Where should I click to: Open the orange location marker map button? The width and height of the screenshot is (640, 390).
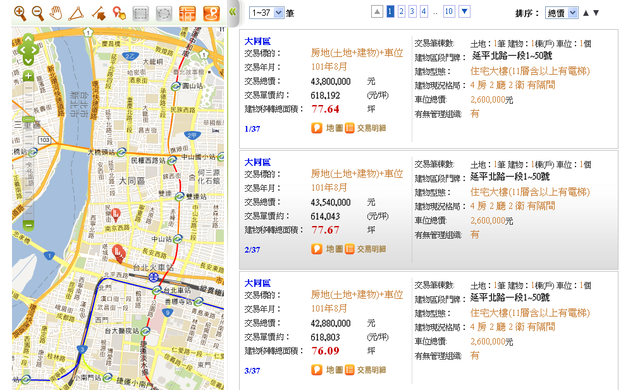pos(211,13)
